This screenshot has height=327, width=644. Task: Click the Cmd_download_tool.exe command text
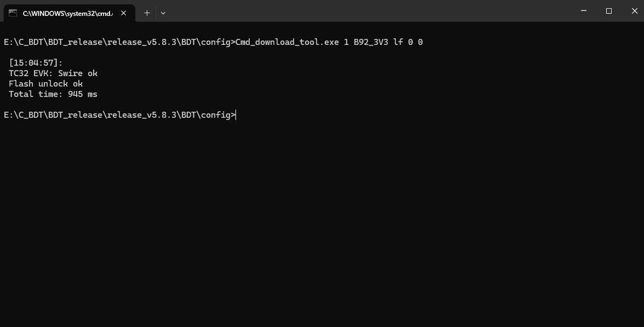[x=287, y=42]
